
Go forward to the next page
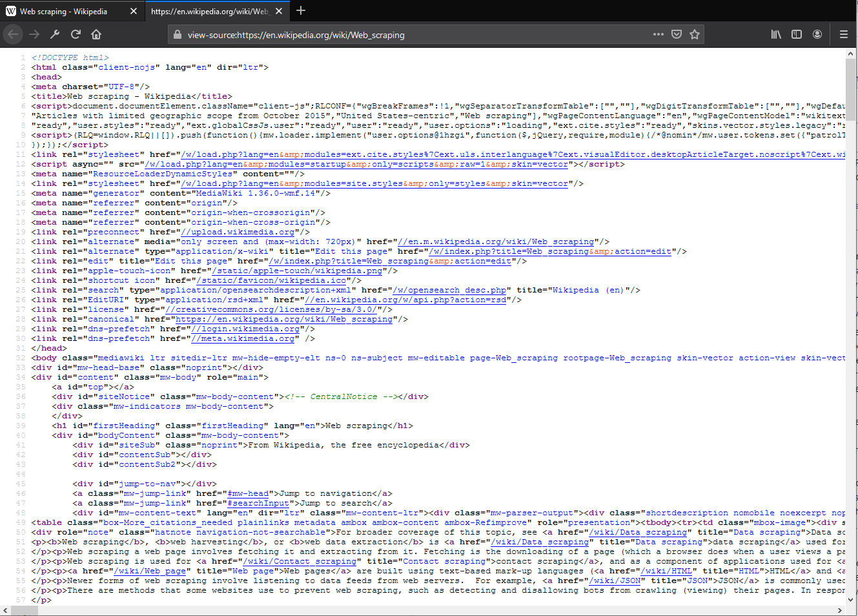34,34
